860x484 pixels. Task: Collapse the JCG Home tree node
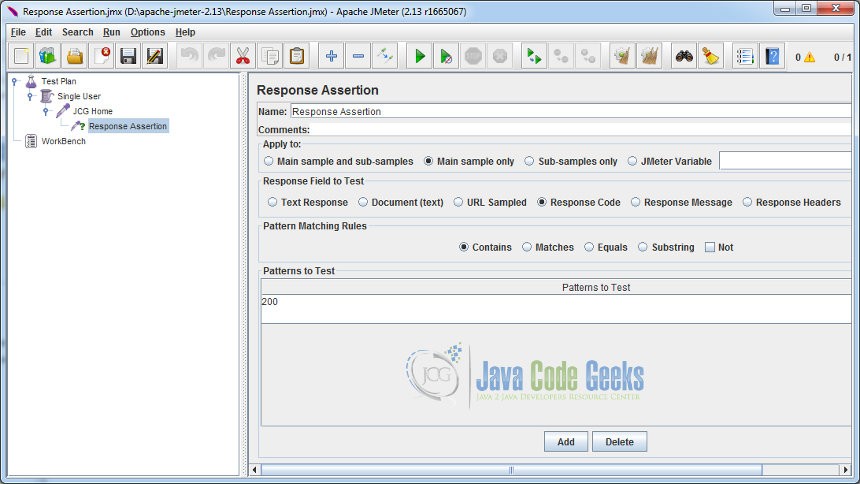(46, 111)
